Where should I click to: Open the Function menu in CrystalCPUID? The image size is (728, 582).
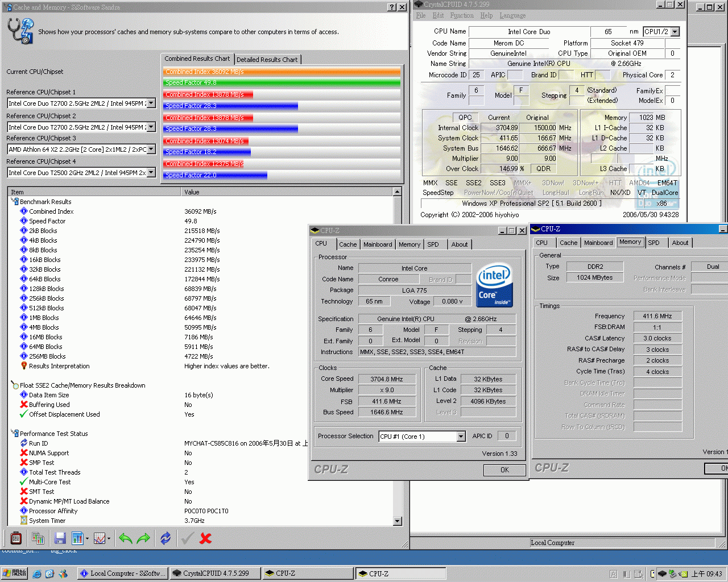pos(461,15)
